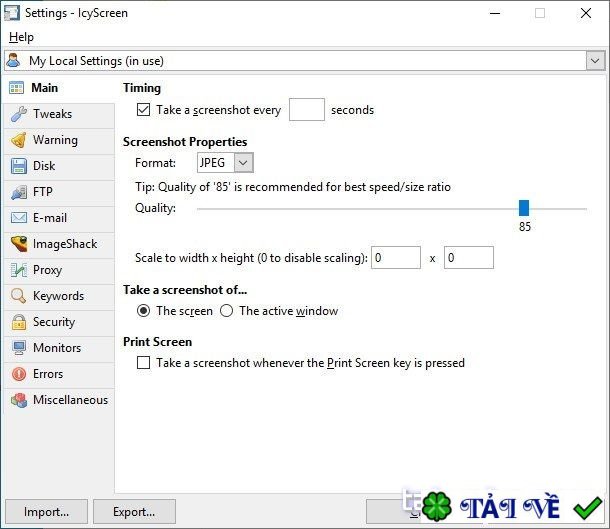Screen dimensions: 610x529
Task: Open the Errors tab
Action: coord(59,374)
